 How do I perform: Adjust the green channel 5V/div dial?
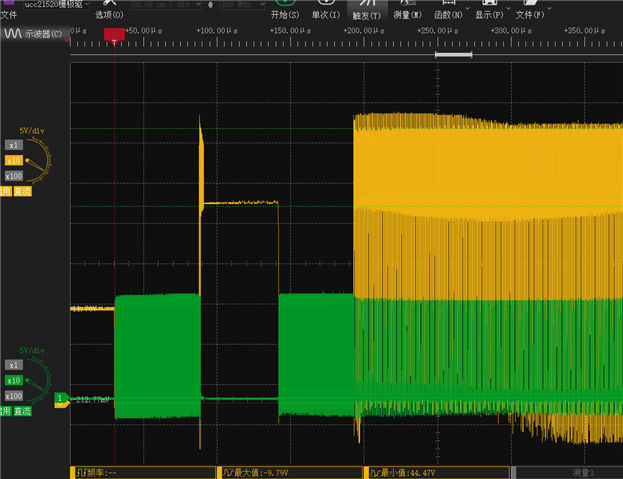point(39,380)
